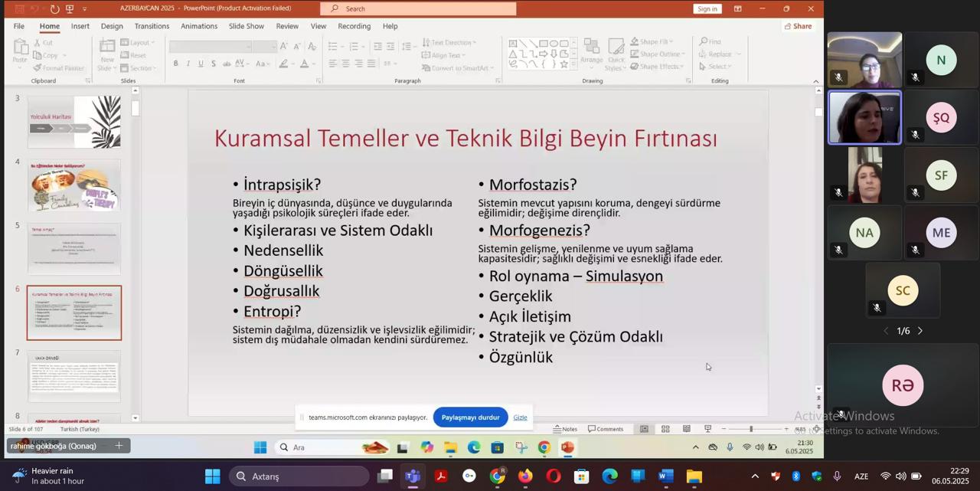The height and width of the screenshot is (491, 980).
Task: Adjust the zoom slider in status bar
Action: click(750, 429)
